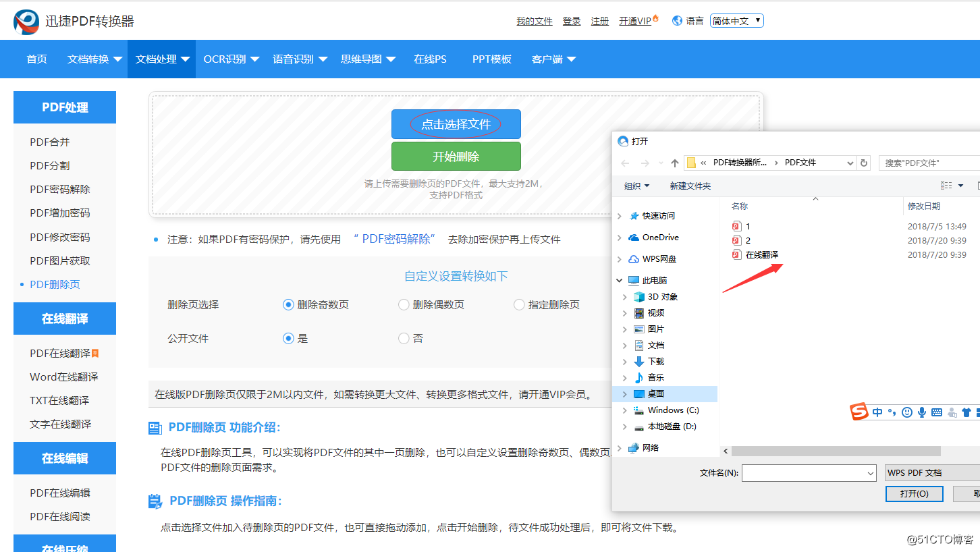This screenshot has width=980, height=552.
Task: Open the WPS PDF 文档 file type dropdown
Action: pyautogui.click(x=932, y=473)
